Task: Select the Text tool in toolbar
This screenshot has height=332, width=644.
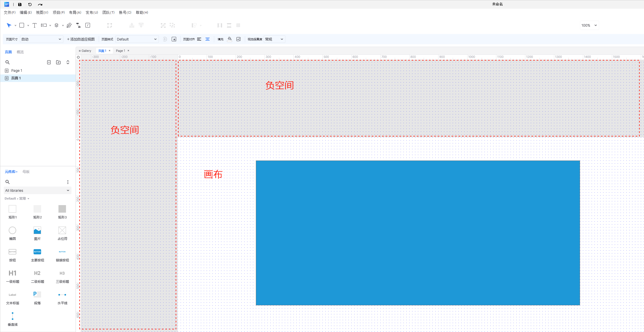Action: tap(34, 25)
